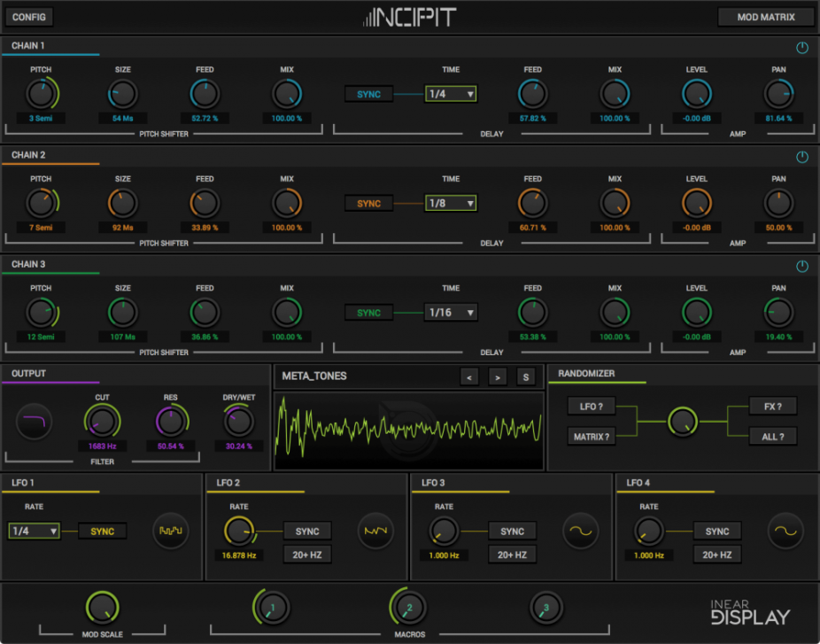
Task: Click the LFO 2 waveform shape icon
Action: tap(375, 531)
